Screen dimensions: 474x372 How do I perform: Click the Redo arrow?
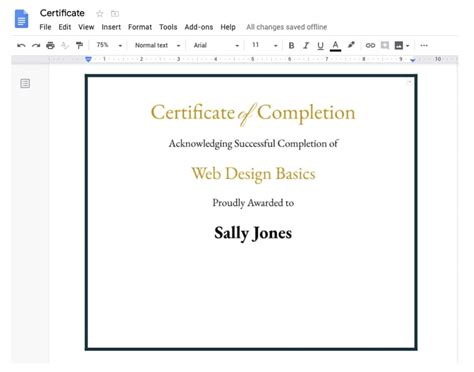coord(36,45)
